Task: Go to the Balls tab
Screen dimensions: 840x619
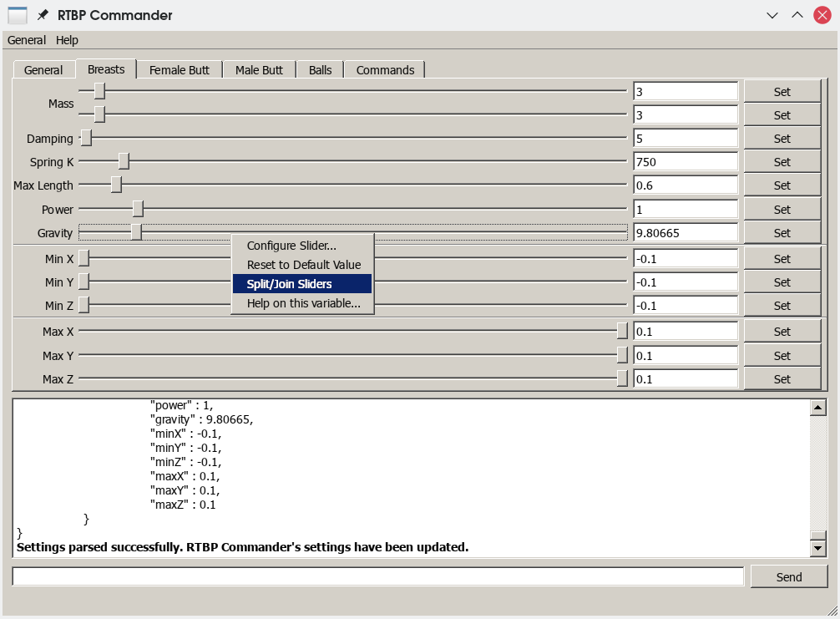Action: pos(321,70)
